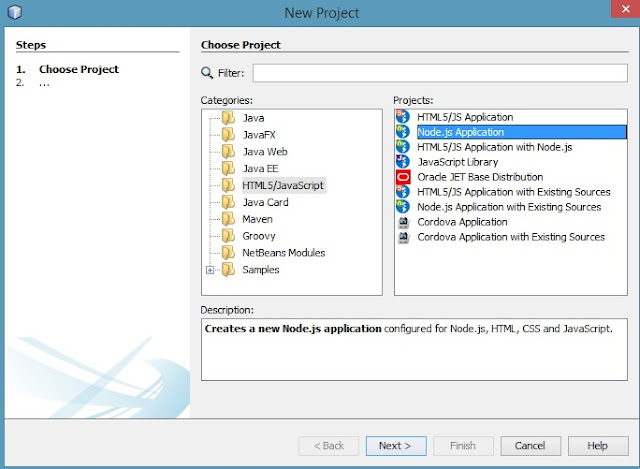Select the Maven category
Viewport: 640px width, 469px height.
point(258,219)
